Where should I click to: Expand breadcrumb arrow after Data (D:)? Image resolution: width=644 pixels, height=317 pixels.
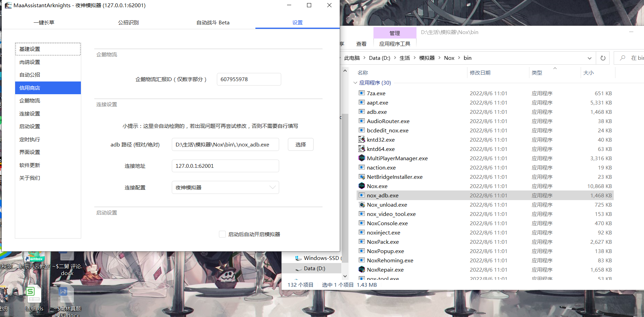click(395, 58)
